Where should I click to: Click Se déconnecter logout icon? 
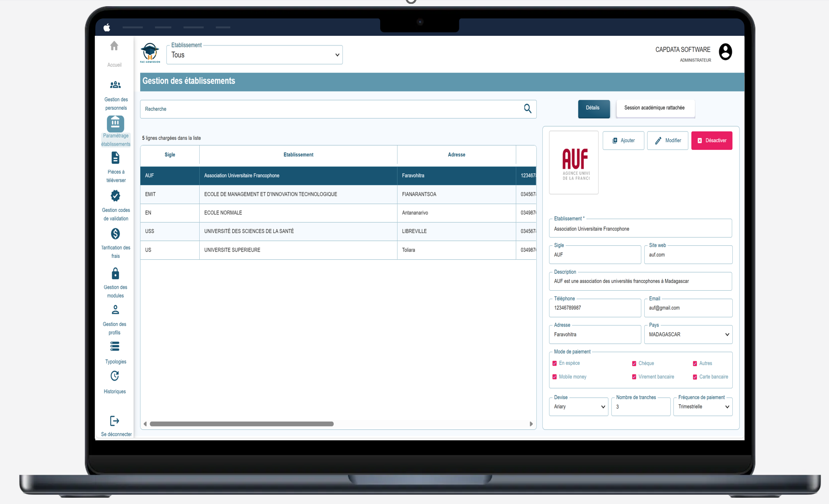point(115,421)
